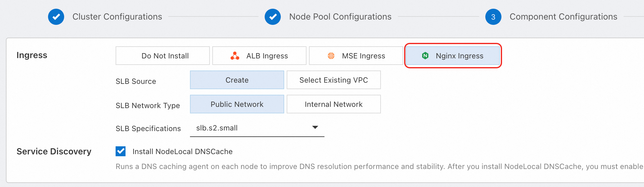Open the SLB Specifications dropdown arrow
The image size is (644, 187).
point(315,127)
